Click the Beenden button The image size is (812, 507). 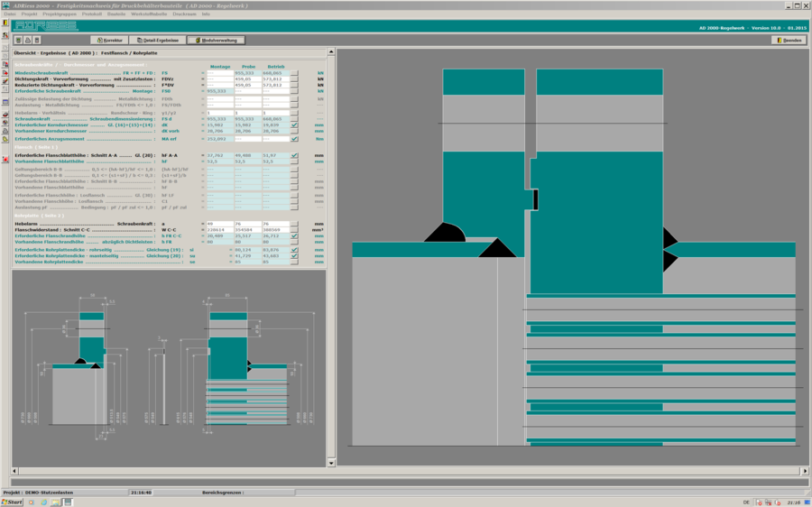(x=789, y=41)
